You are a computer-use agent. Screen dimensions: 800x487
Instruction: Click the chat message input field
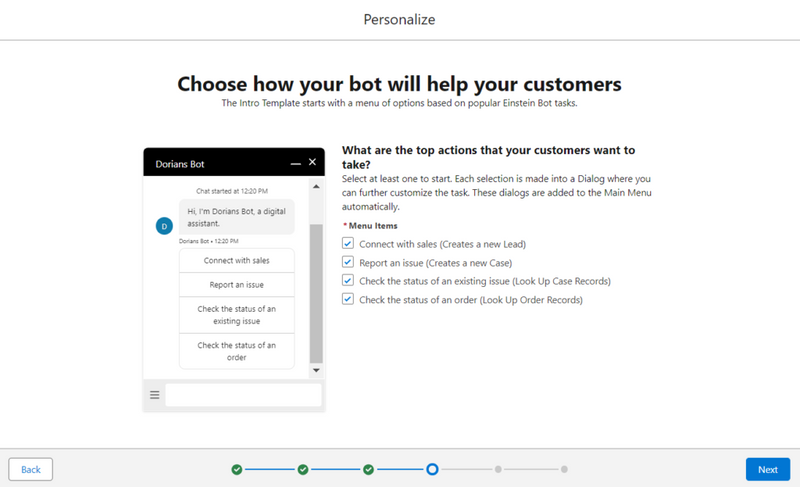(243, 395)
